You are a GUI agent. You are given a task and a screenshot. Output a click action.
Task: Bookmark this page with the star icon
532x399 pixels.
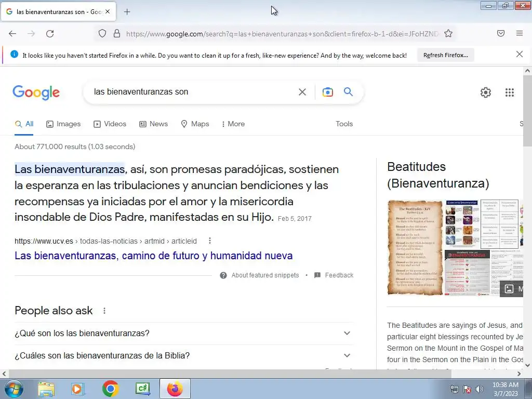coord(448,34)
